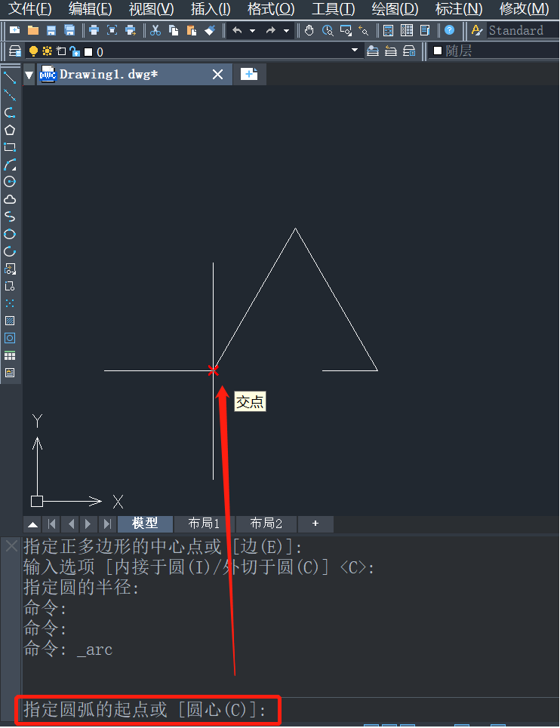Image resolution: width=560 pixels, height=728 pixels.
Task: Toggle layer 0 freeze sun icon
Action: pyautogui.click(x=47, y=51)
